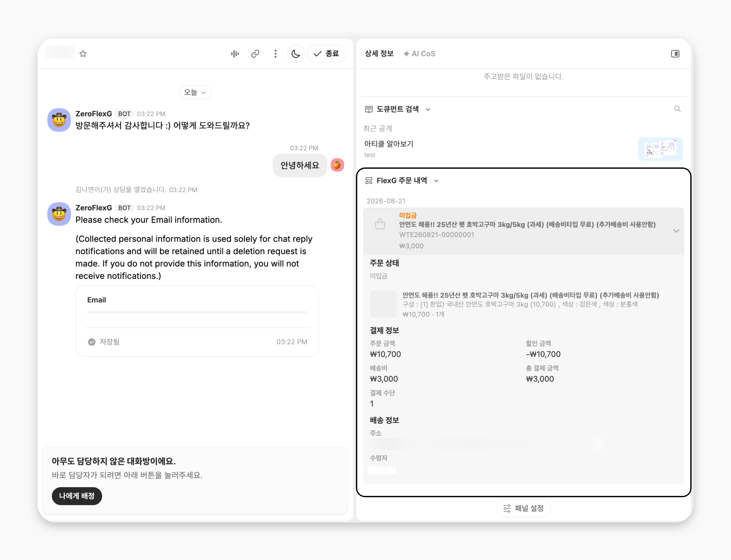Viewport: 731px width, 560px height.
Task: Click the 총 결제 금액 value ₩3,000
Action: (x=540, y=379)
